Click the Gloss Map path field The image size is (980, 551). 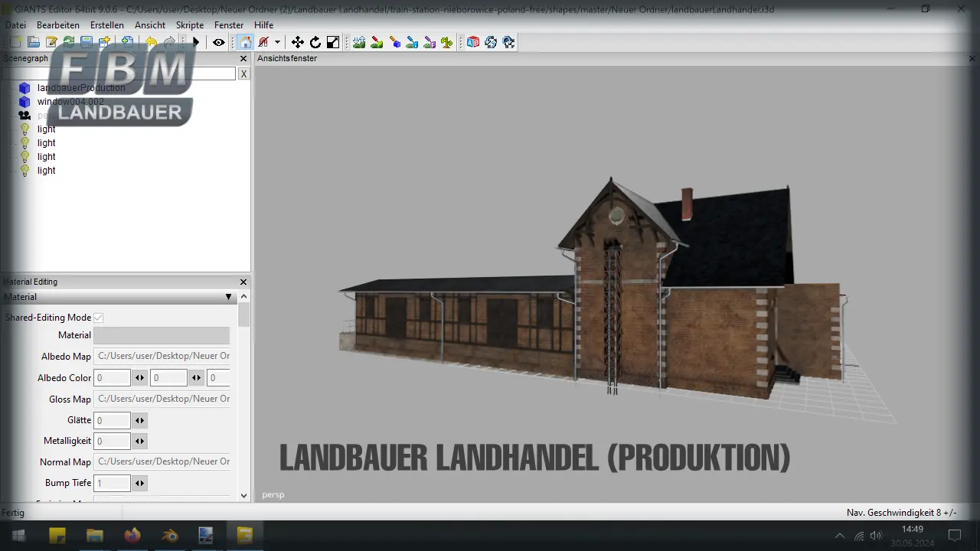[x=162, y=399]
